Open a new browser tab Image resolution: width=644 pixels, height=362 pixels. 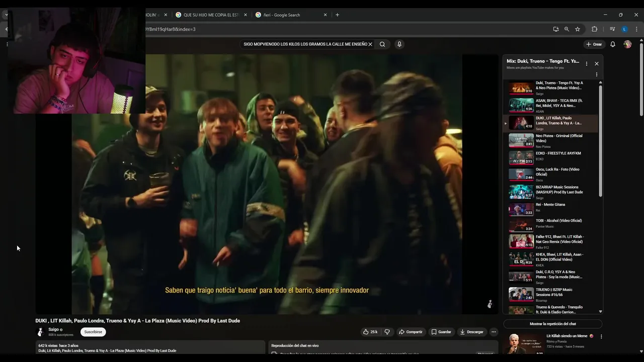click(x=337, y=15)
